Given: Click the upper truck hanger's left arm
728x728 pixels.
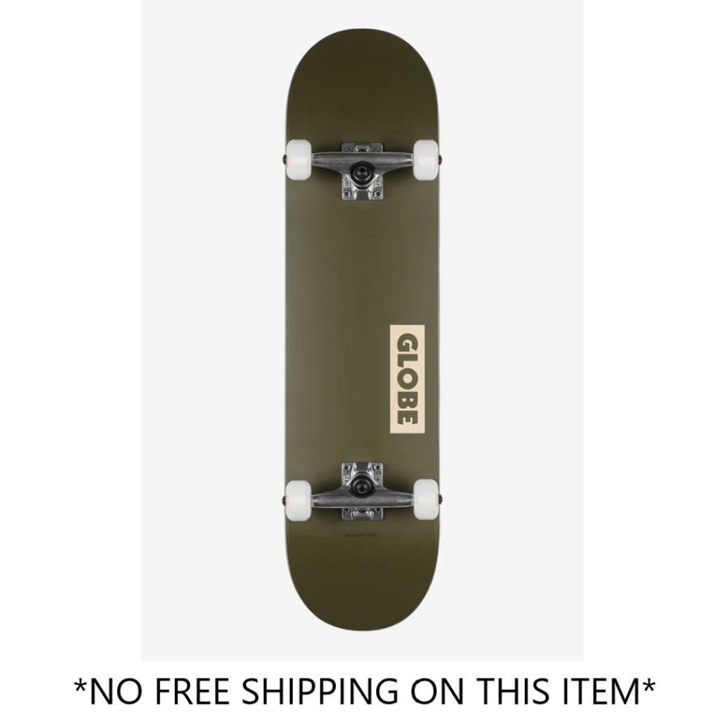Looking at the screenshot, I should pos(332,159).
